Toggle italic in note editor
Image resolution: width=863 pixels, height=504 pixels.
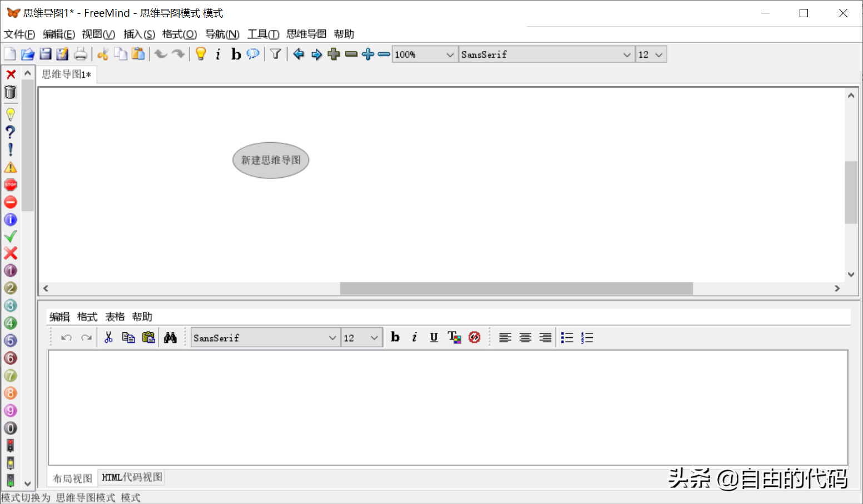(415, 337)
